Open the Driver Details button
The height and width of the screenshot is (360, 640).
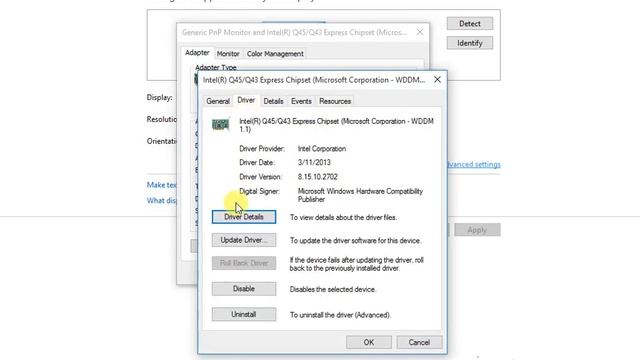pos(244,217)
